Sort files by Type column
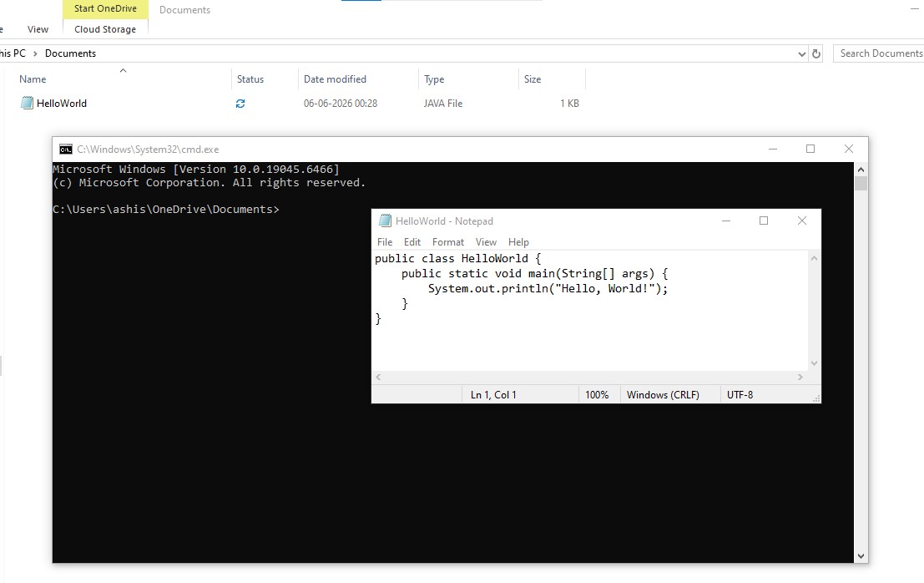This screenshot has height=583, width=924. [434, 79]
